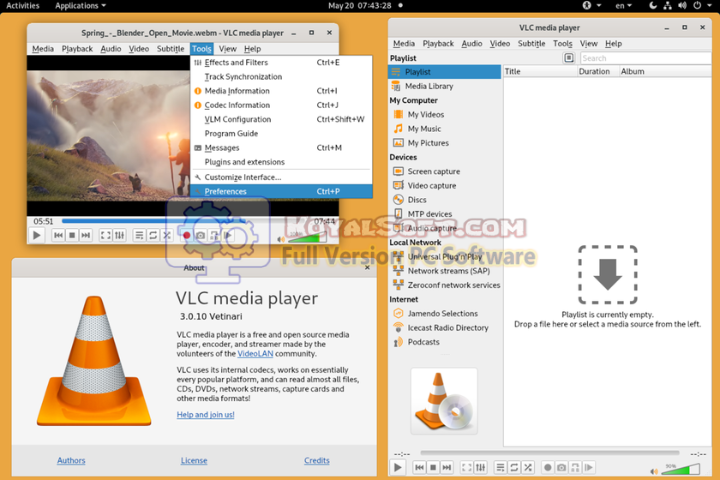Click the seek bar in the Spring movie window
720x480 pixels.
click(x=186, y=221)
